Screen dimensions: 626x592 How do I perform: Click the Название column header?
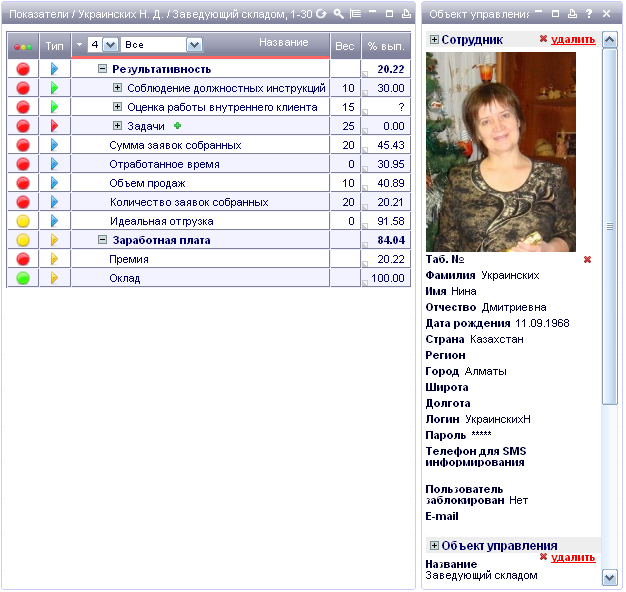(283, 42)
